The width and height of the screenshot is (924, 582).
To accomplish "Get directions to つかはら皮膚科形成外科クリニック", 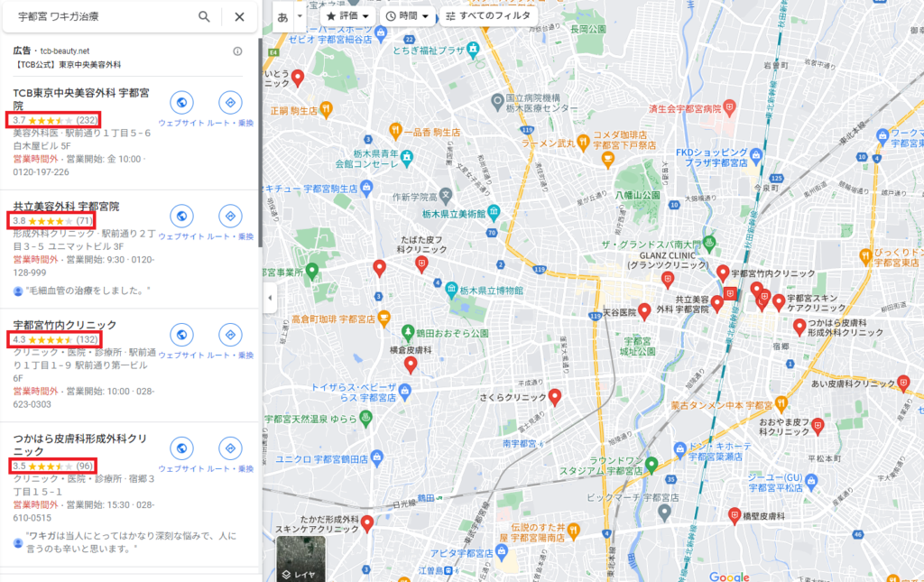I will coord(230,448).
